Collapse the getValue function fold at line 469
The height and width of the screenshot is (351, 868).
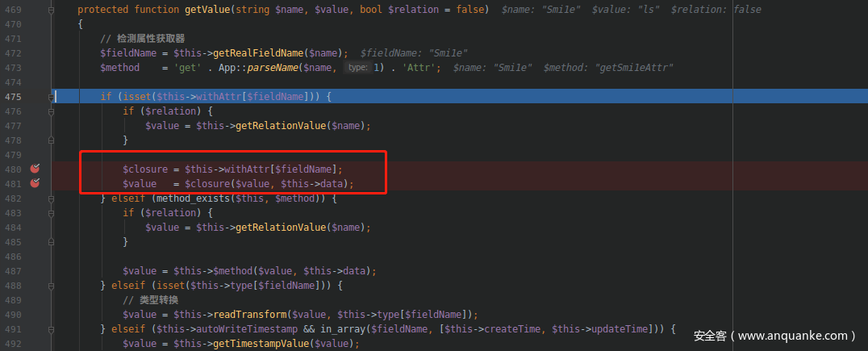click(x=52, y=10)
